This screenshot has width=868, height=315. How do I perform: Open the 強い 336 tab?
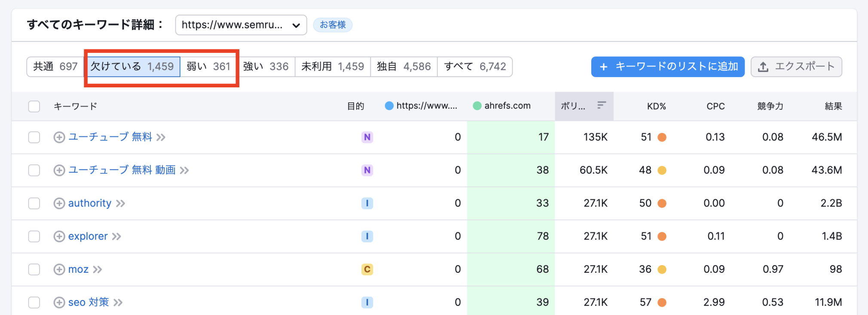[266, 67]
